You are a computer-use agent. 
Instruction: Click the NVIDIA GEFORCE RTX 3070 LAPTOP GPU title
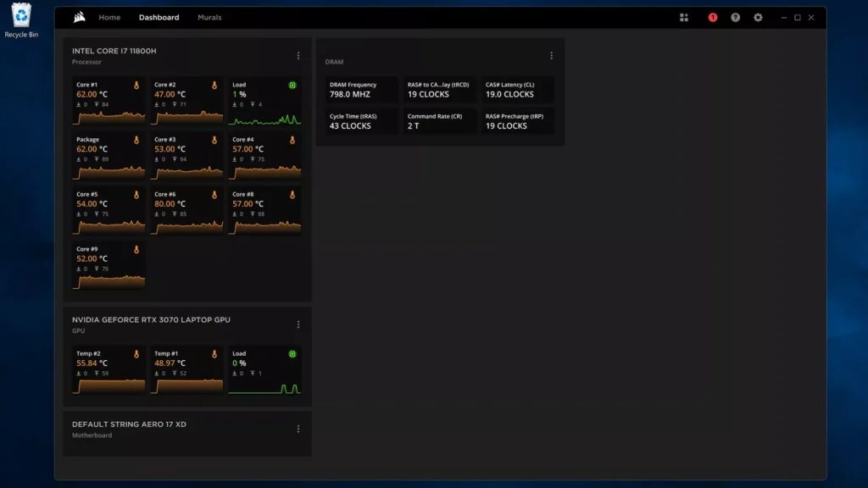click(151, 319)
